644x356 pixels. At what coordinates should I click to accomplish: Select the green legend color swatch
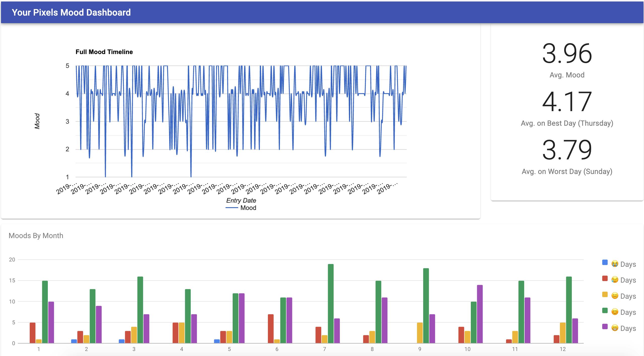(605, 311)
